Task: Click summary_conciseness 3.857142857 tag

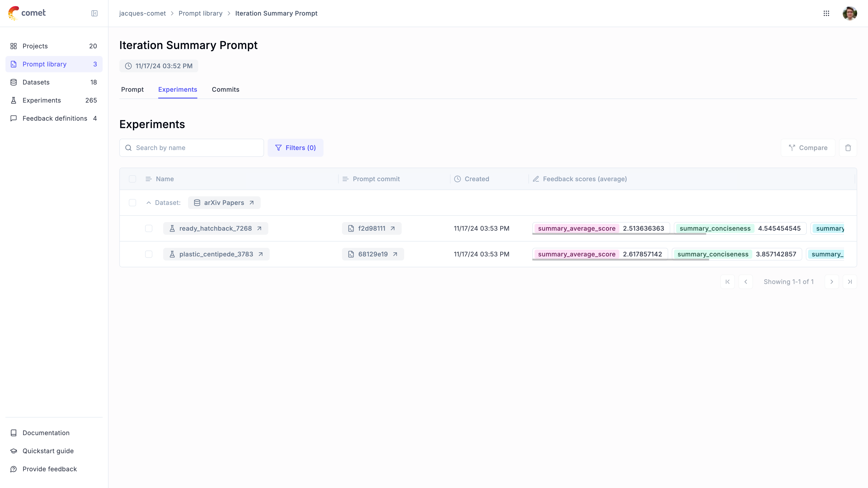Action: coord(737,254)
